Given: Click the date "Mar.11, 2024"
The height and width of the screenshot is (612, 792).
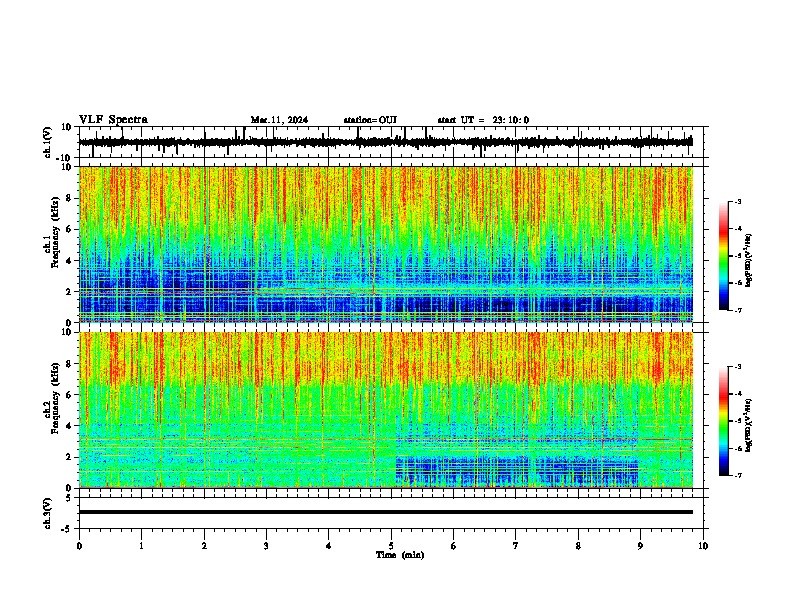Looking at the screenshot, I should click(x=279, y=120).
